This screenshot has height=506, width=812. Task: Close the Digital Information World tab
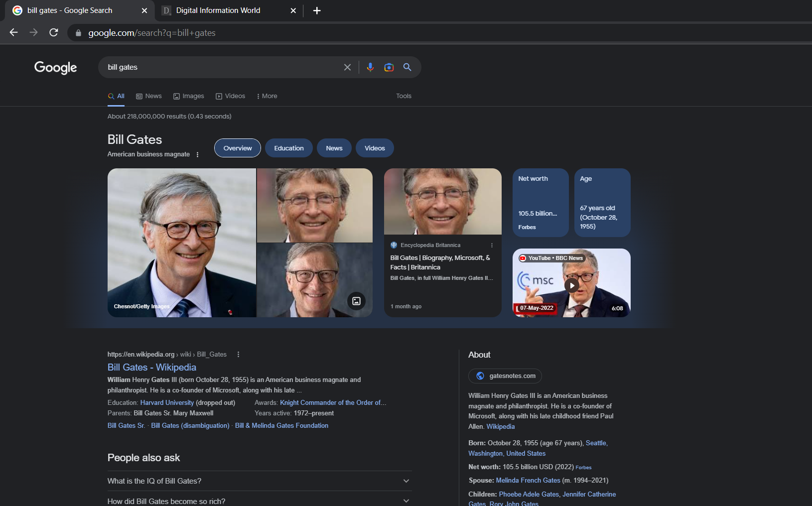click(293, 10)
